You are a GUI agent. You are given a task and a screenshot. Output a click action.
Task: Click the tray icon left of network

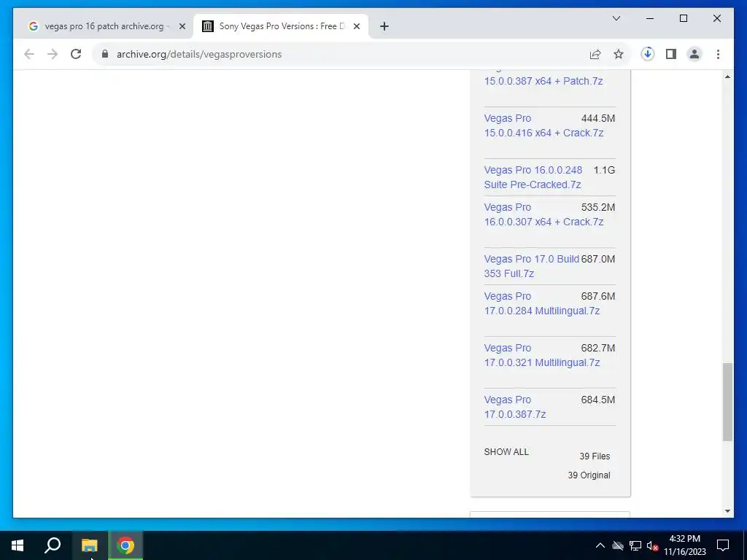618,545
